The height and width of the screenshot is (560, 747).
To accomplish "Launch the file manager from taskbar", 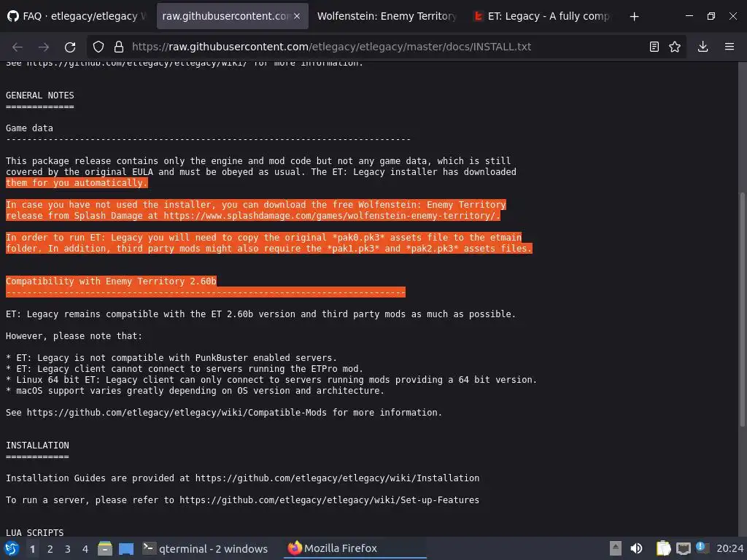I will click(x=105, y=548).
